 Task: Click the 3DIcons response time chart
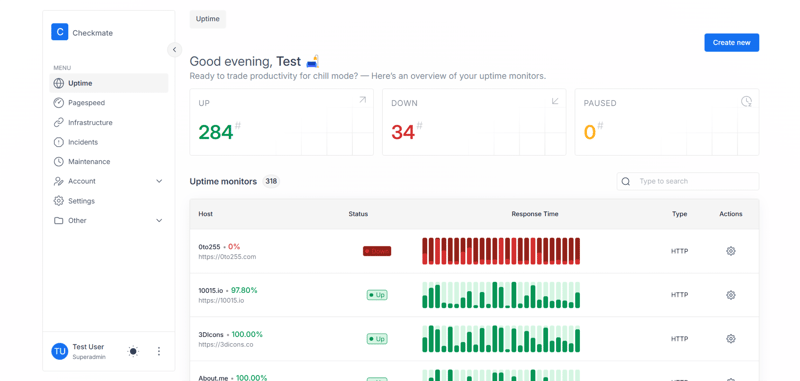pyautogui.click(x=501, y=339)
